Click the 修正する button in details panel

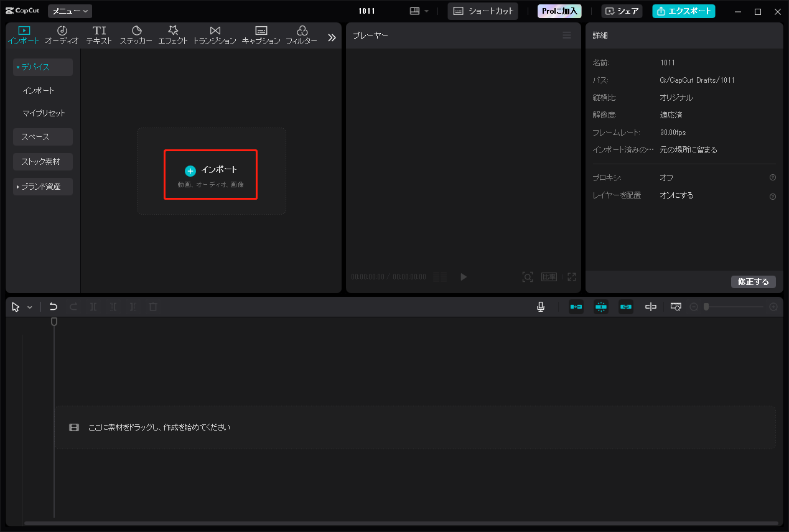pos(753,282)
